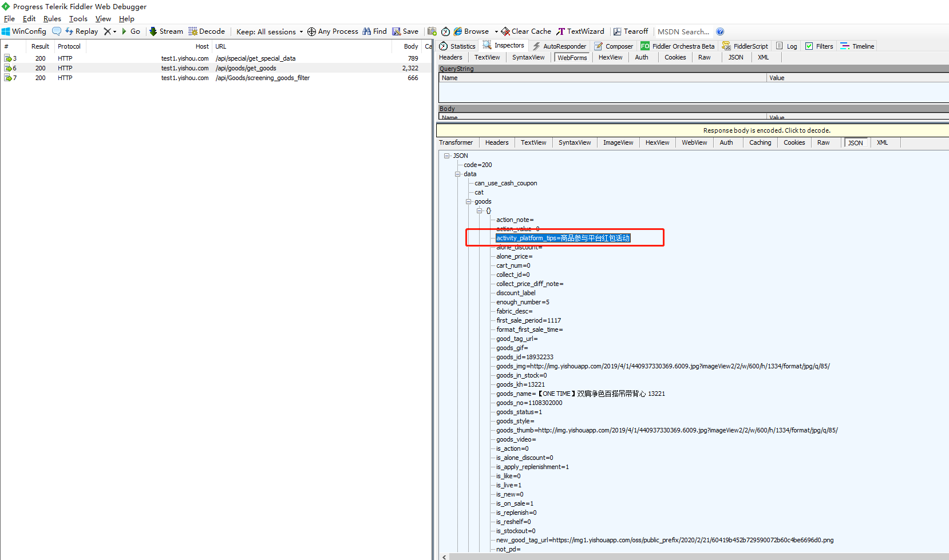Open the Browse dropdown arrow
This screenshot has width=949, height=560.
pos(496,31)
